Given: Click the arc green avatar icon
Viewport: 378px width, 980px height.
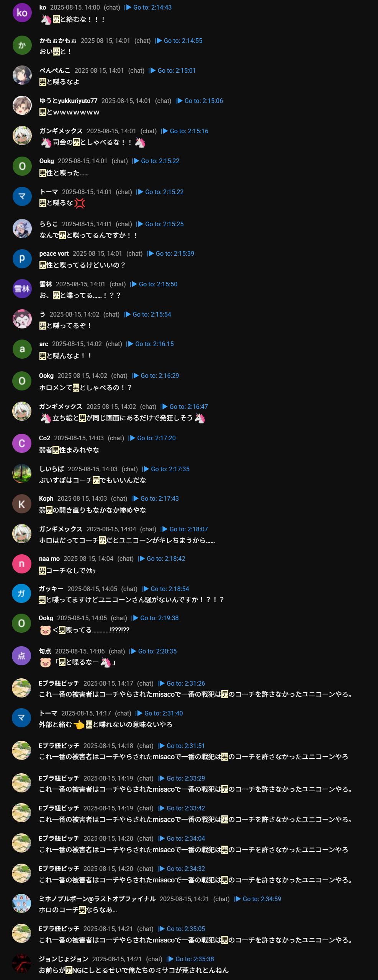Looking at the screenshot, I should click(x=22, y=349).
